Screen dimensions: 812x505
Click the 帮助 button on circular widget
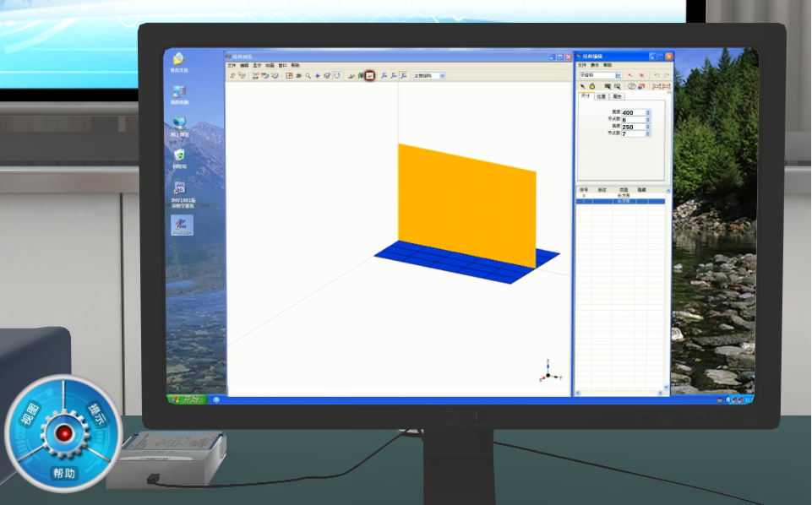click(63, 472)
